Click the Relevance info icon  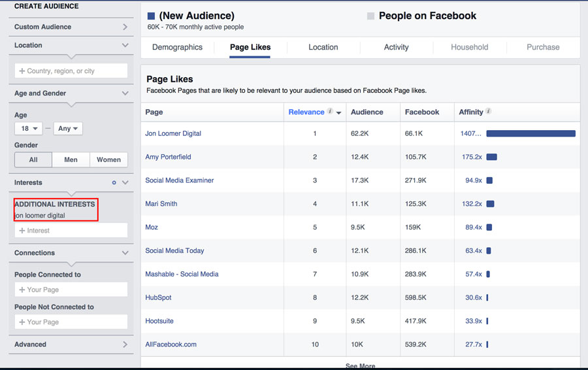pos(330,111)
